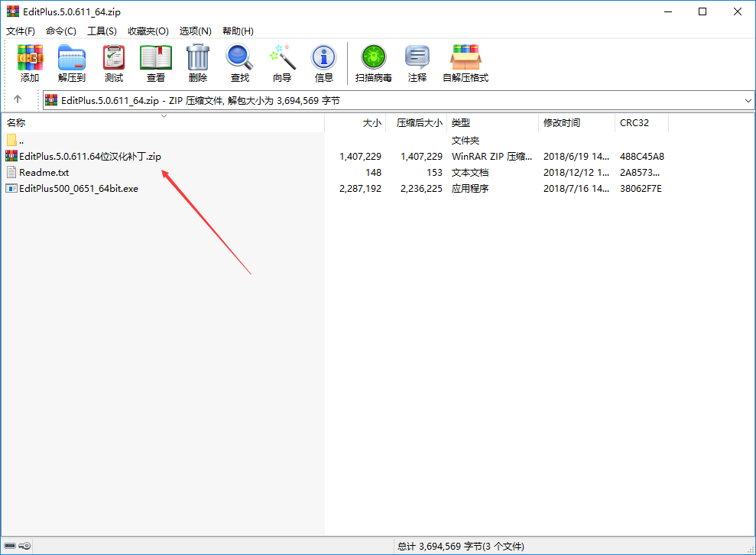Click the 文本文档 type cell
The height and width of the screenshot is (555, 756).
(470, 172)
